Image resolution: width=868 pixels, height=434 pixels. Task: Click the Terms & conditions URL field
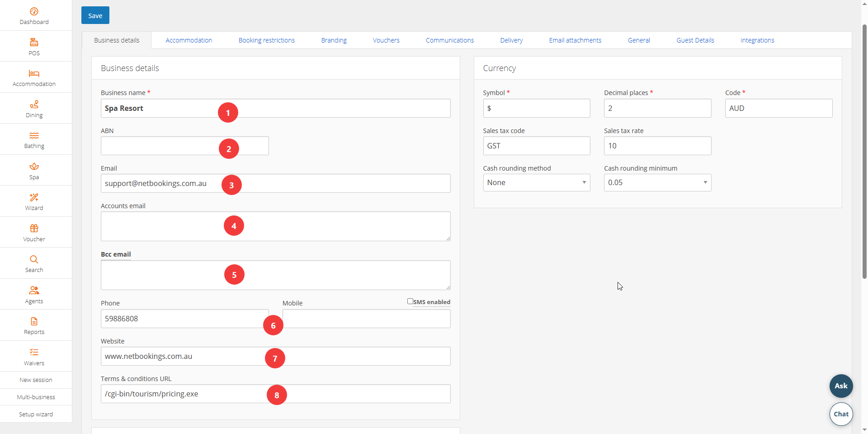click(275, 394)
